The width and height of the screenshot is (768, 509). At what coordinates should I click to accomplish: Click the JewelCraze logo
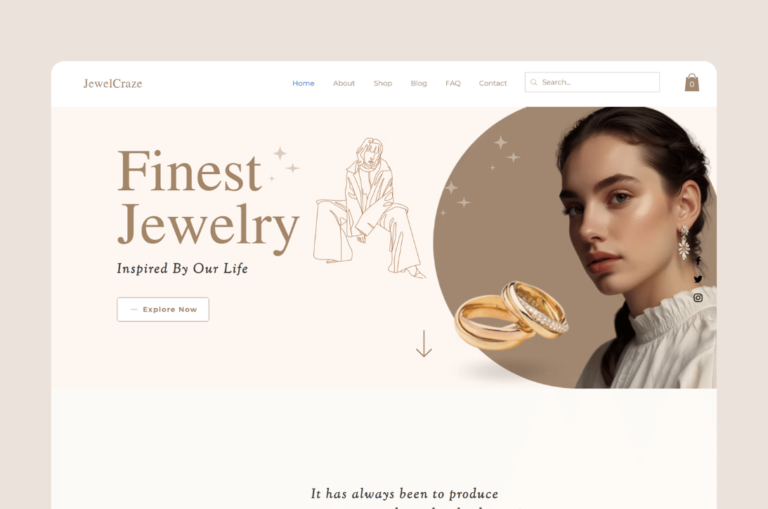pyautogui.click(x=113, y=84)
